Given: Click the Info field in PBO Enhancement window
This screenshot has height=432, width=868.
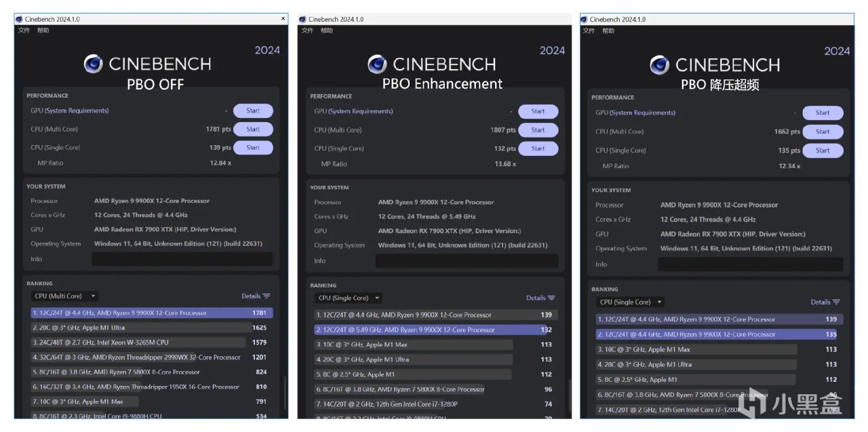Looking at the screenshot, I should [467, 260].
